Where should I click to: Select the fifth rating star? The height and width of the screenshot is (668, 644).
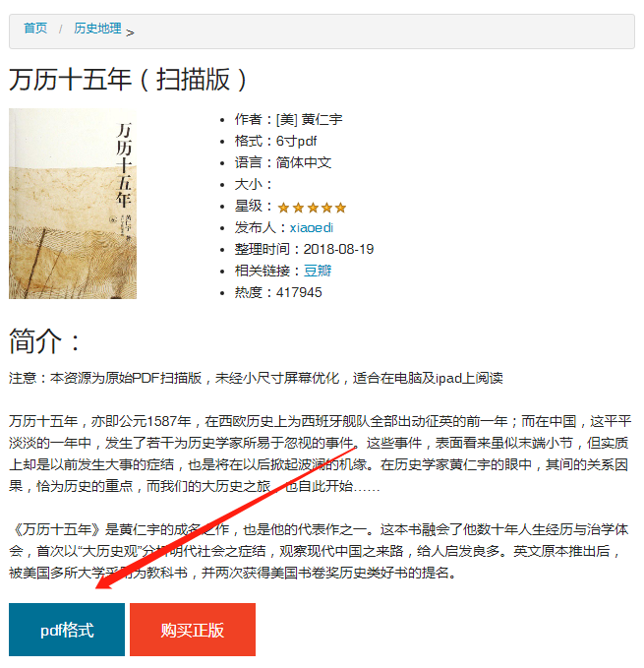340,208
